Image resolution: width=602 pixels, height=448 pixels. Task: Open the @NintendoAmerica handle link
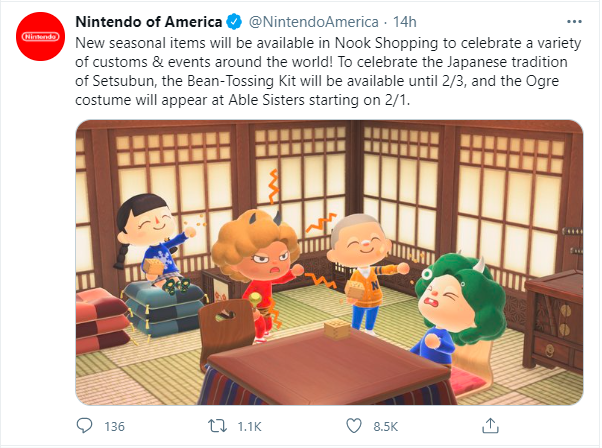[x=314, y=22]
